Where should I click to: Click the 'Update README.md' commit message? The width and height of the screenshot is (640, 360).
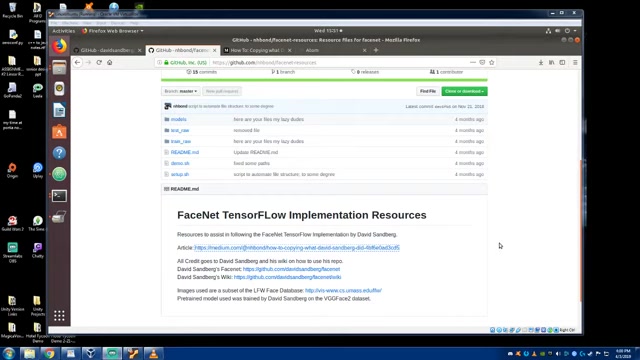256,152
